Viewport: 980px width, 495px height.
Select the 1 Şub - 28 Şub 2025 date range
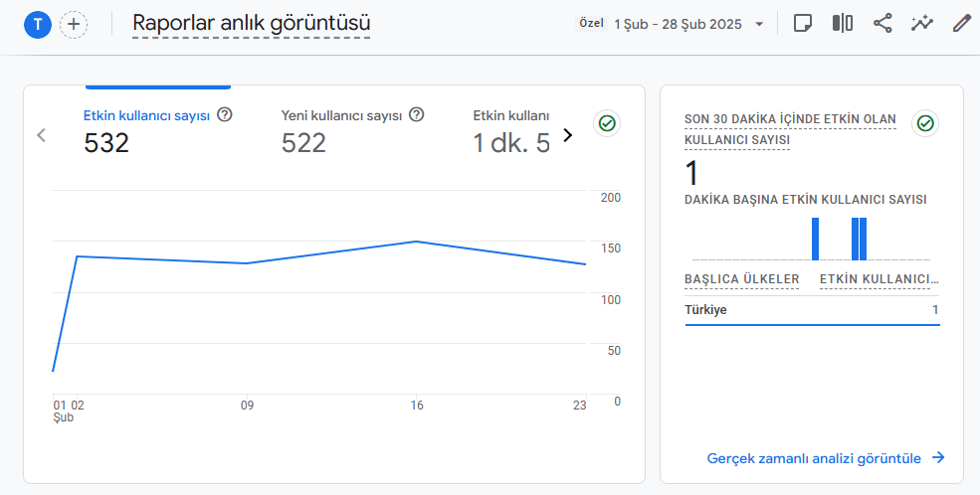tap(678, 24)
